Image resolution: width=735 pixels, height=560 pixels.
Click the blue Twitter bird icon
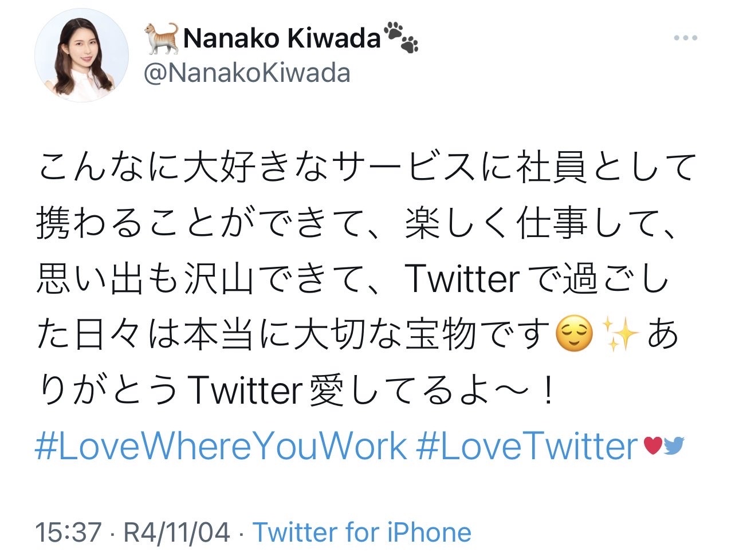[674, 445]
